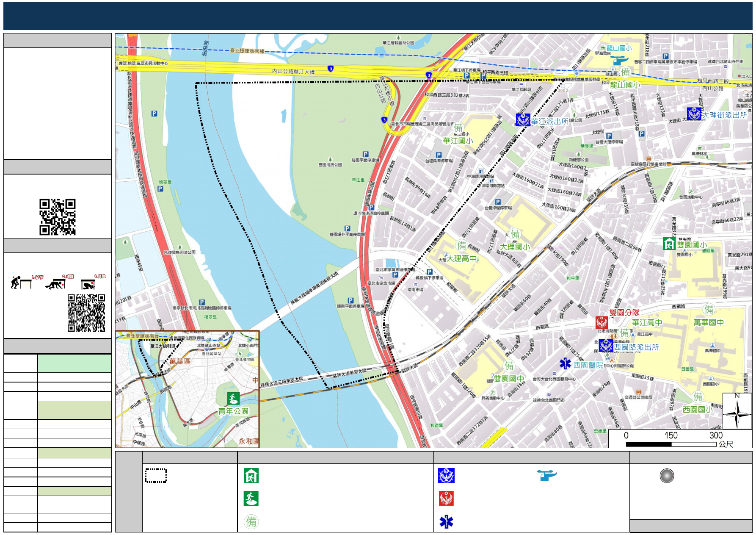Screen dimensions: 756x535
Task: Click the helicopter icon near 龍山國小 on map
Action: (620, 61)
